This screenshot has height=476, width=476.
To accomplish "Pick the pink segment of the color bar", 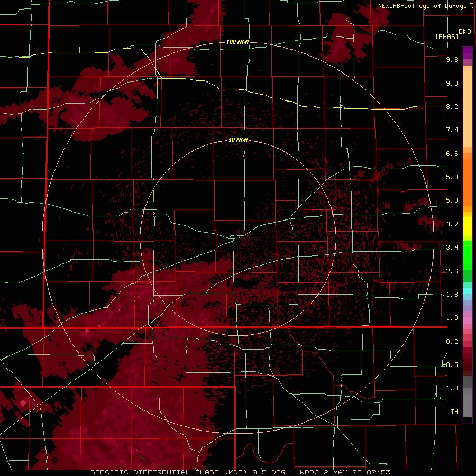I will [x=467, y=321].
